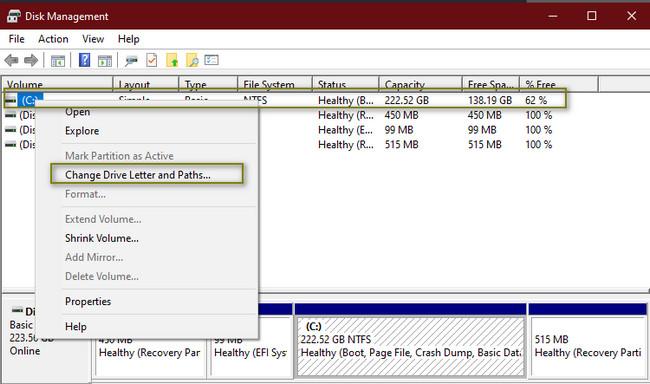Click the folder with magnifier toolbar icon

(192, 61)
